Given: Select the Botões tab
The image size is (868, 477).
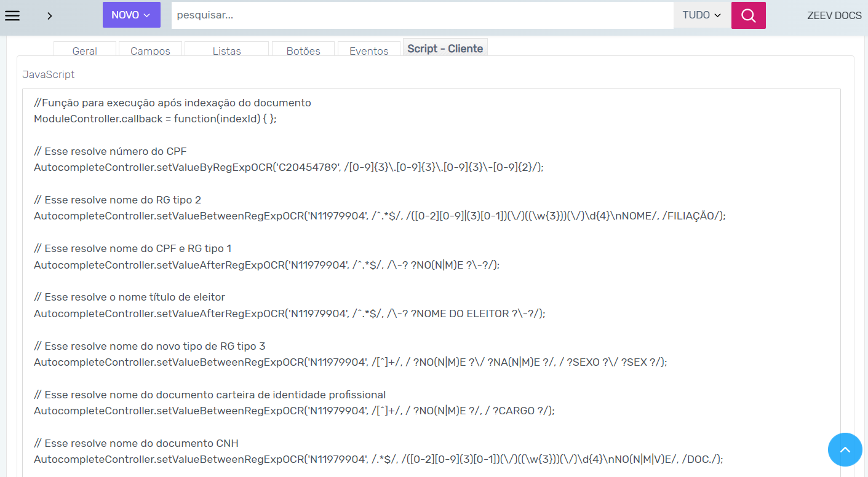Looking at the screenshot, I should click(x=303, y=50).
